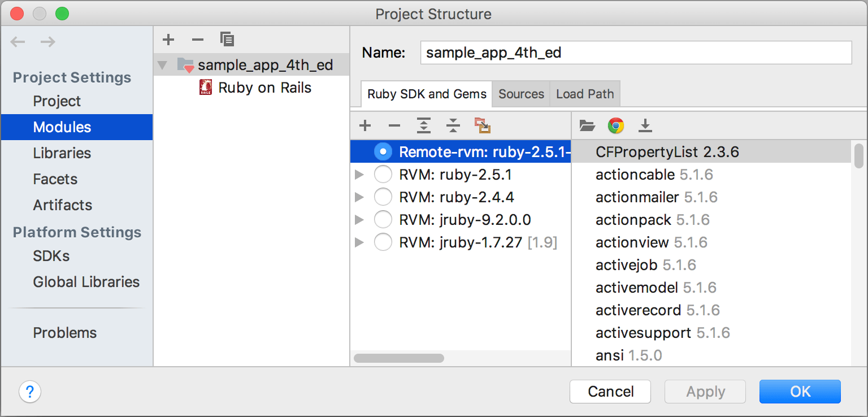Select the RVM: ruby-2.4.4 SDK radio button
The image size is (868, 417).
[x=383, y=197]
